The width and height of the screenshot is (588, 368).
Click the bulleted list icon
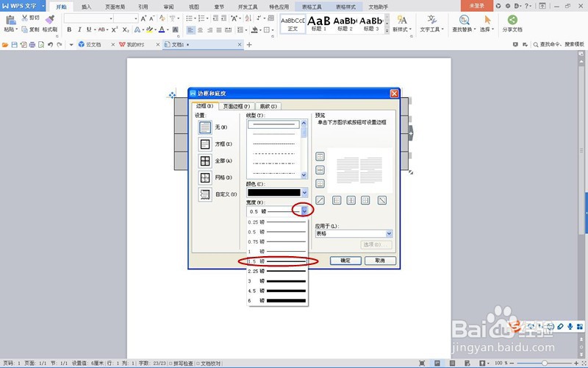click(x=190, y=18)
